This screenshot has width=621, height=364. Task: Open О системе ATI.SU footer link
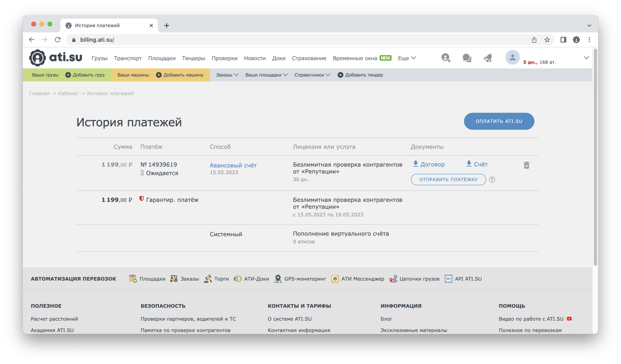pyautogui.click(x=289, y=319)
